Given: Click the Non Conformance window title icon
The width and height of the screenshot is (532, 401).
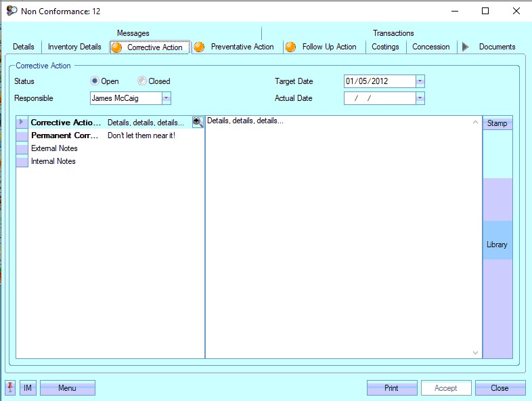Looking at the screenshot, I should (12, 11).
